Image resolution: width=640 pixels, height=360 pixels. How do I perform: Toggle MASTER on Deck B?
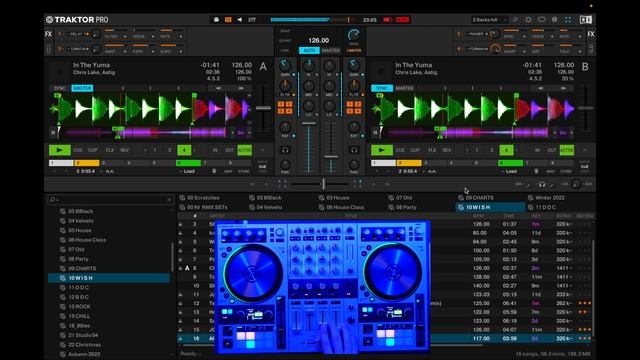(404, 88)
